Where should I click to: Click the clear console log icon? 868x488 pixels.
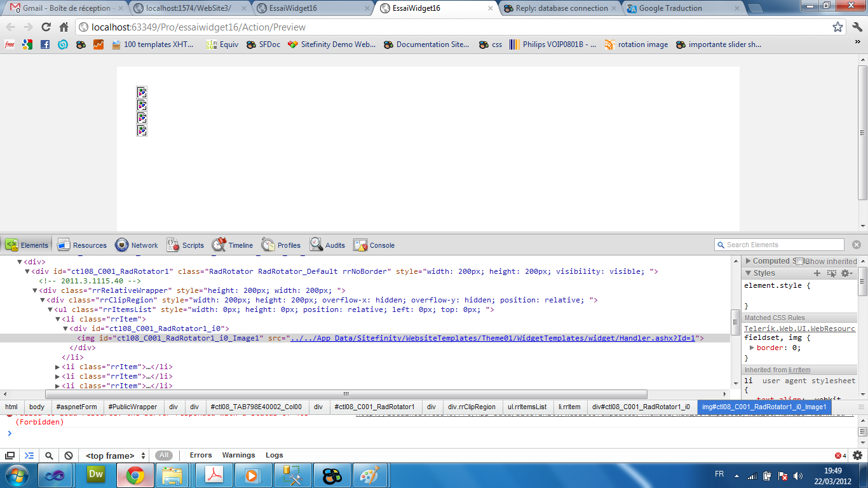pyautogui.click(x=69, y=456)
